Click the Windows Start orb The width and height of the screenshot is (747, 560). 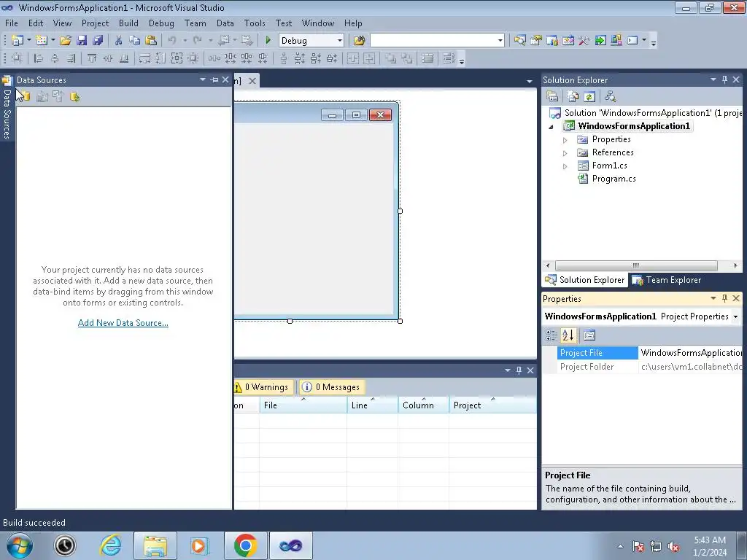19,545
